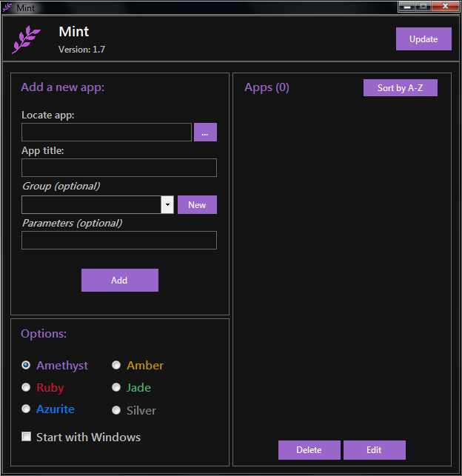462x476 pixels.
Task: Minimize the Mint window
Action: (407, 6)
